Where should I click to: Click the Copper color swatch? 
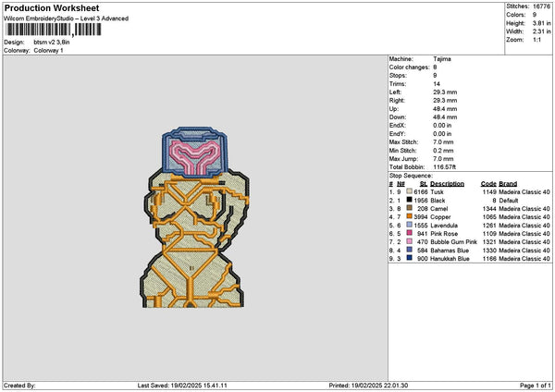point(409,216)
